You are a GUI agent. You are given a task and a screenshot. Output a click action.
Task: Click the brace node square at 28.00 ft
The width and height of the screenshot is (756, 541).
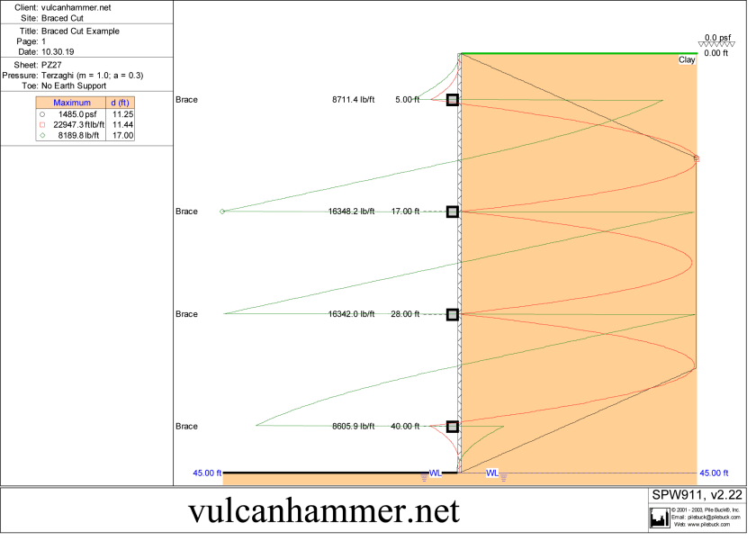pyautogui.click(x=453, y=314)
